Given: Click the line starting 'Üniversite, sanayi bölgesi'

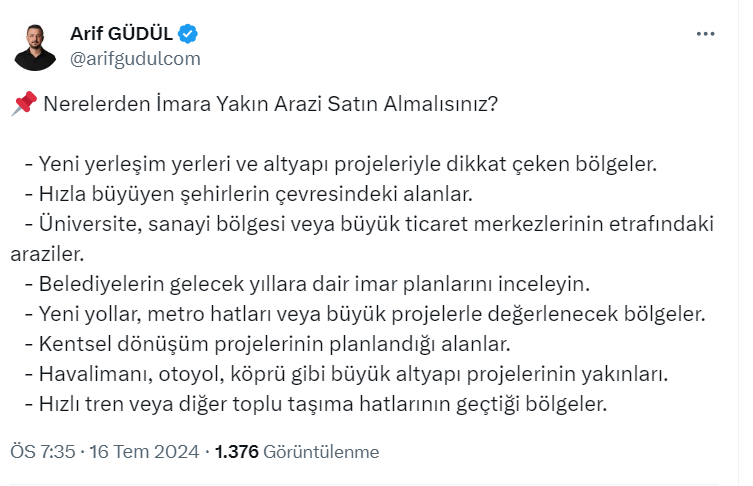Looking at the screenshot, I should [x=370, y=220].
